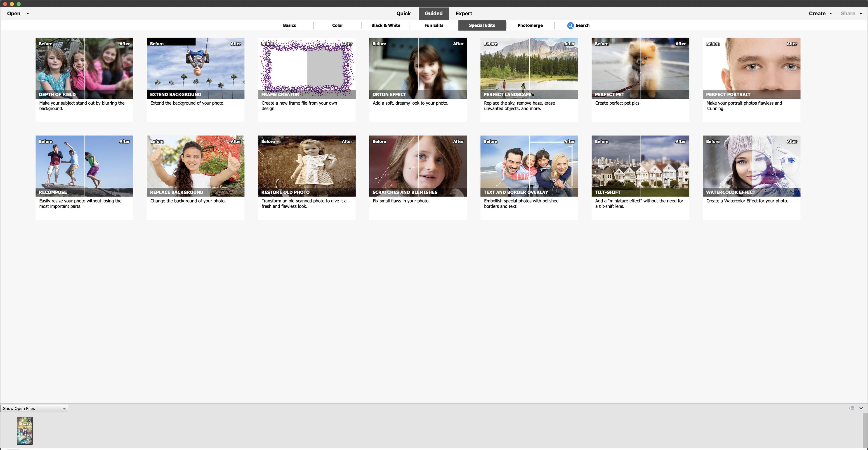The image size is (868, 450).
Task: Open the Restore Old Photo edit
Action: coord(307,166)
